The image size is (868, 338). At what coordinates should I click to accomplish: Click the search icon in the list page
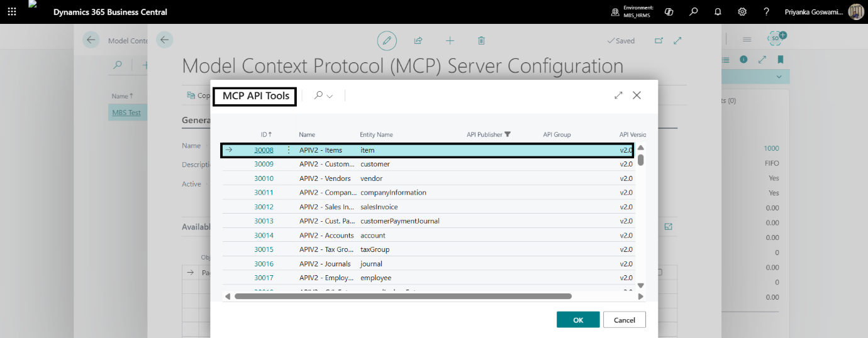pos(117,65)
